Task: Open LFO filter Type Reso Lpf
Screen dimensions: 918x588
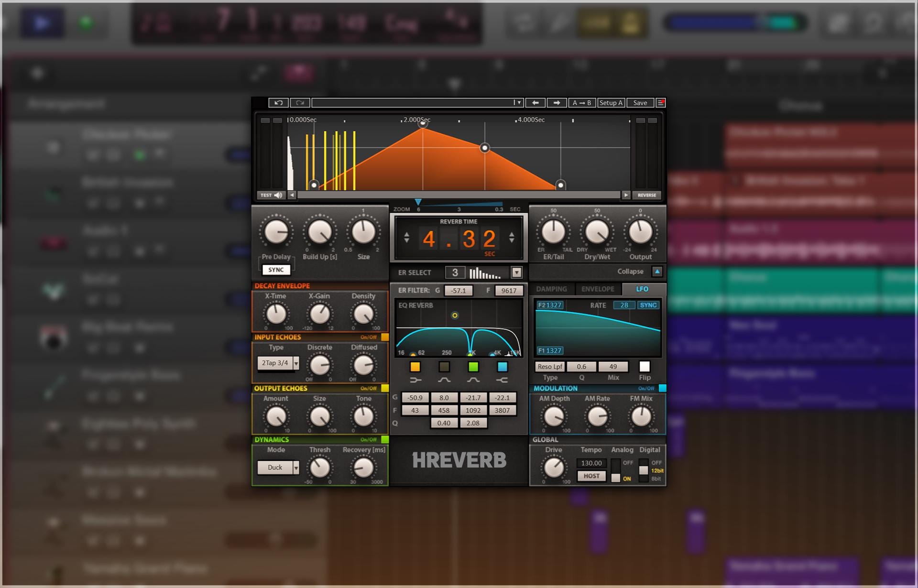Action: pyautogui.click(x=550, y=367)
